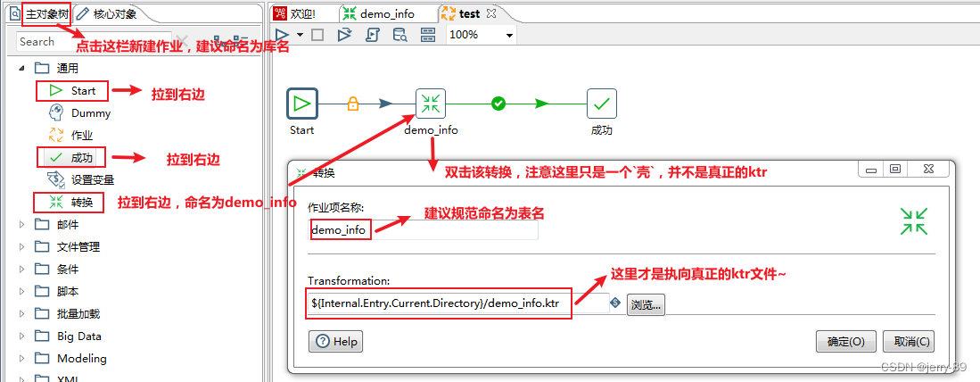Click the 脚本 folder icon

click(41, 291)
